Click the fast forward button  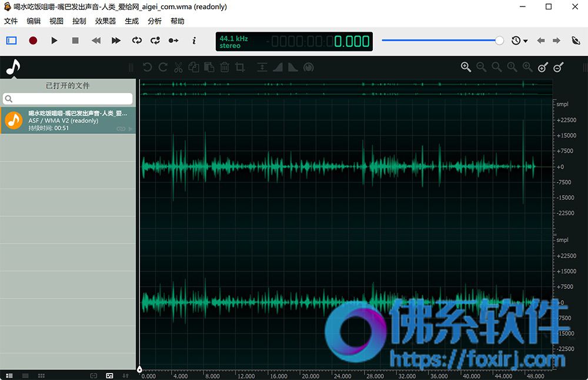(x=116, y=41)
